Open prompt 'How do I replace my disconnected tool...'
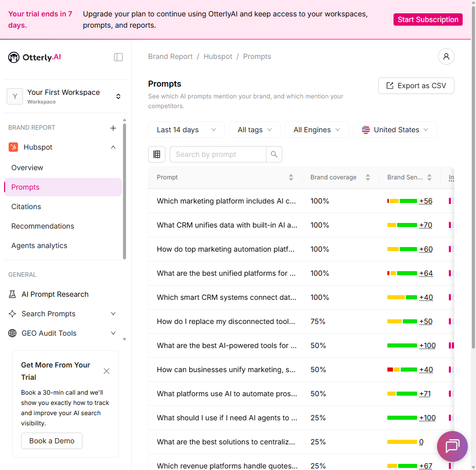 pyautogui.click(x=225, y=321)
